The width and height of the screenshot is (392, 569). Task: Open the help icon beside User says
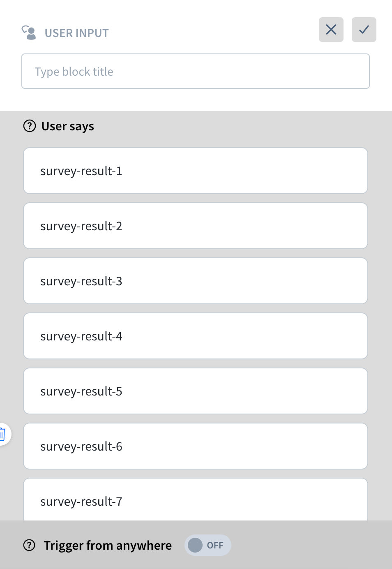coord(30,126)
